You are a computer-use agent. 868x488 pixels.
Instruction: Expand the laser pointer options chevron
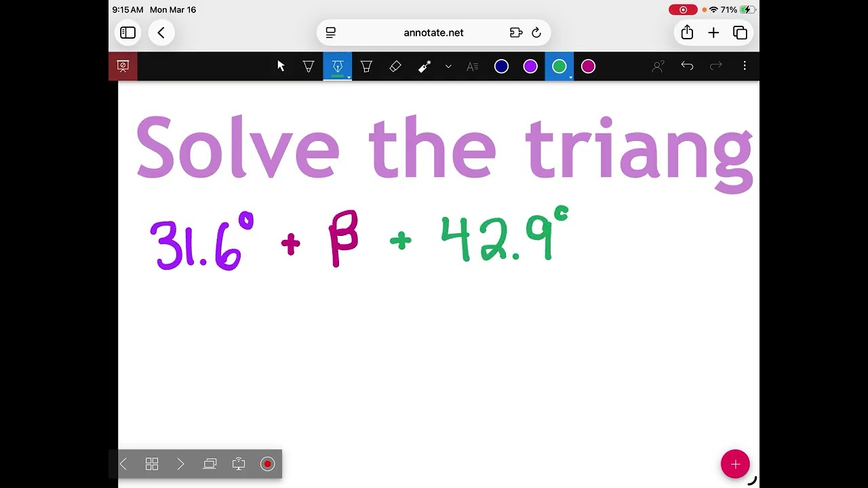click(x=448, y=66)
